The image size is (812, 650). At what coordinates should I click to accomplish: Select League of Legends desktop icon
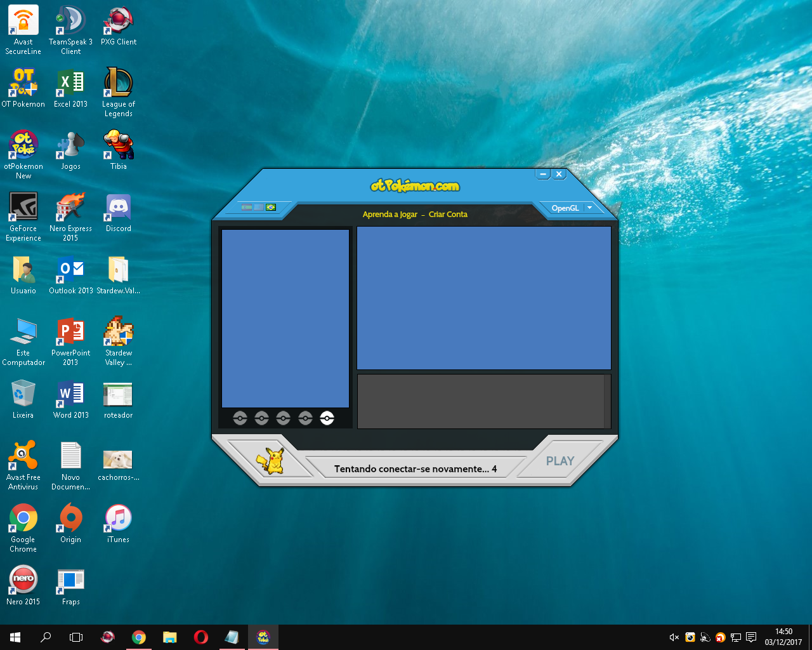coord(119,92)
